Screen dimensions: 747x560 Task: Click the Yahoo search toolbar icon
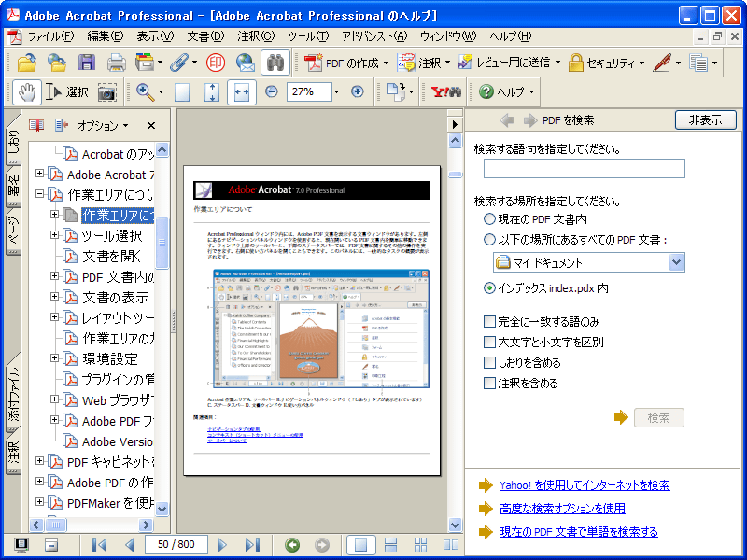coord(445,91)
